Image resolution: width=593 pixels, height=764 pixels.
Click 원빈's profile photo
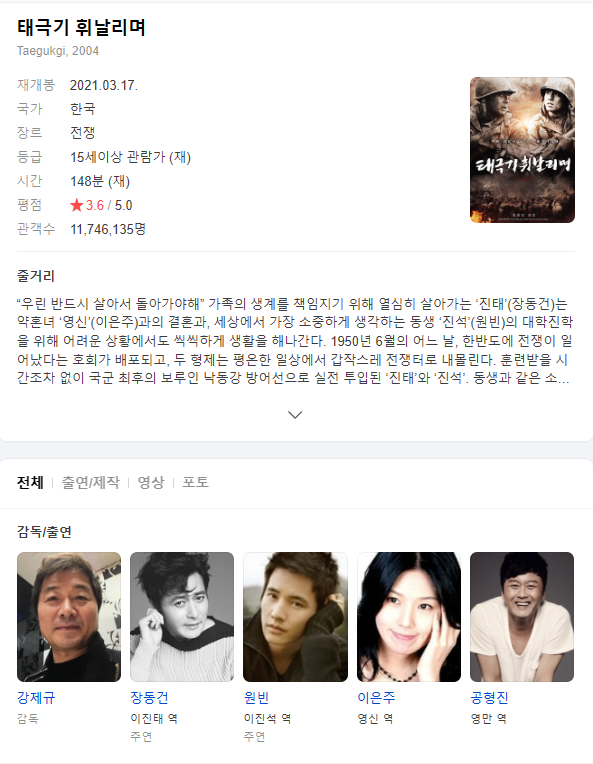point(295,617)
